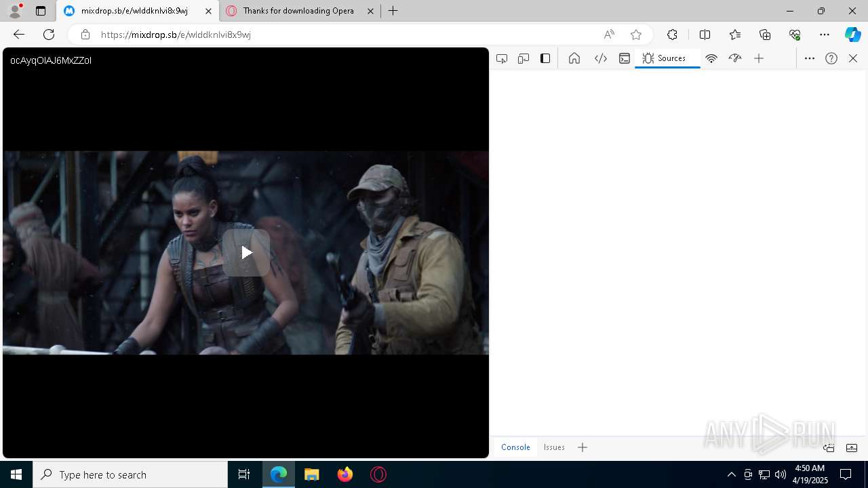Screen dimensions: 868x488
Task: Open notifications action center
Action: (846, 474)
